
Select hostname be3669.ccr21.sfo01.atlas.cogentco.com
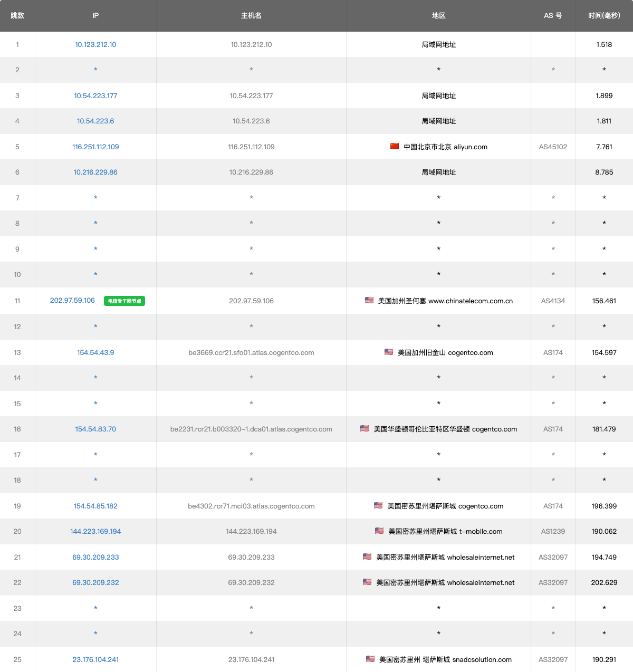[x=251, y=353]
